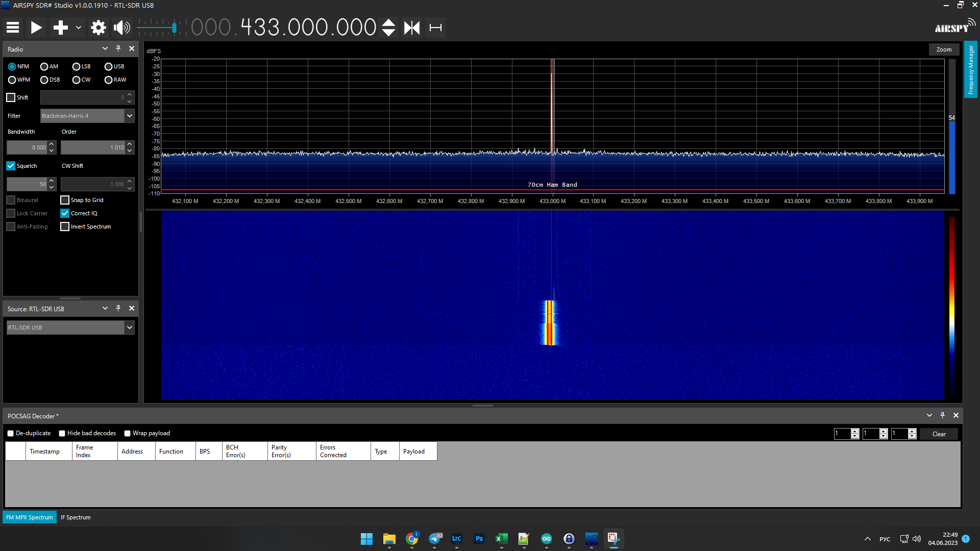This screenshot has width=980, height=551.
Task: Open Arduino IDE from taskbar
Action: tap(547, 539)
